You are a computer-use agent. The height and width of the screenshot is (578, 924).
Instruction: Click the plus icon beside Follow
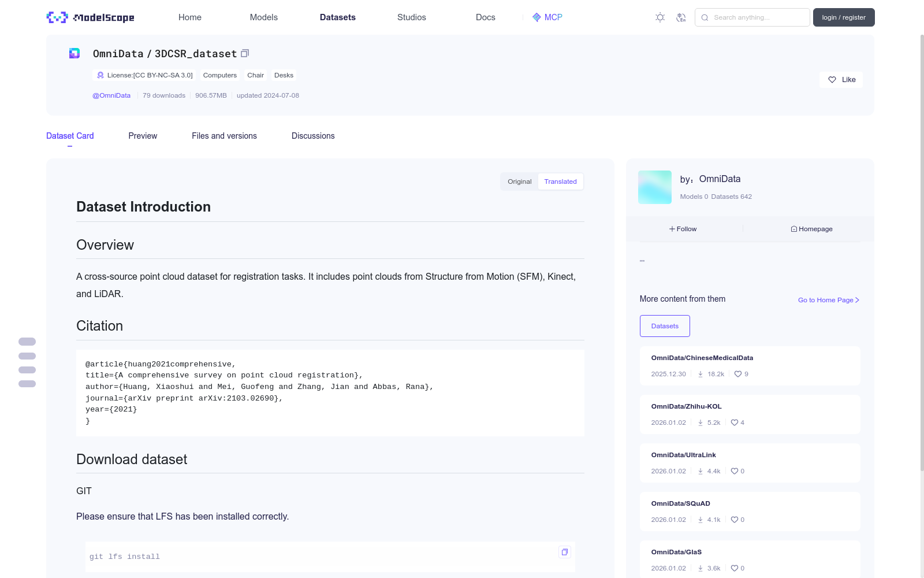(x=672, y=229)
